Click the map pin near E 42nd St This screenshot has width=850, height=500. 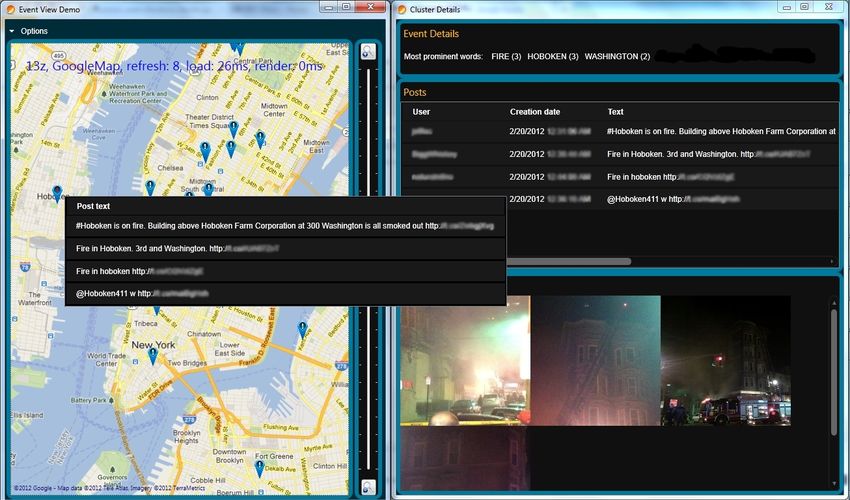pos(260,139)
